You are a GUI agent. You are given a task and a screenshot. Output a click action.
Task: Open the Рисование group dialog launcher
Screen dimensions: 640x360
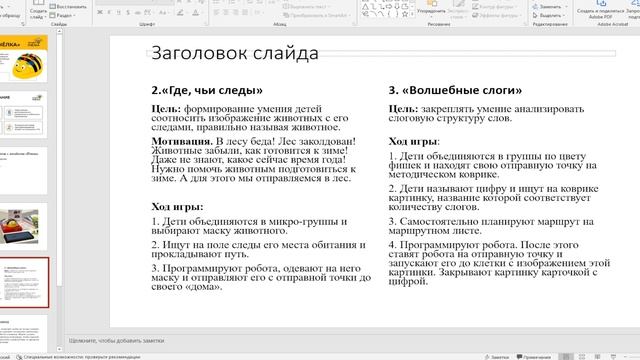click(525, 24)
